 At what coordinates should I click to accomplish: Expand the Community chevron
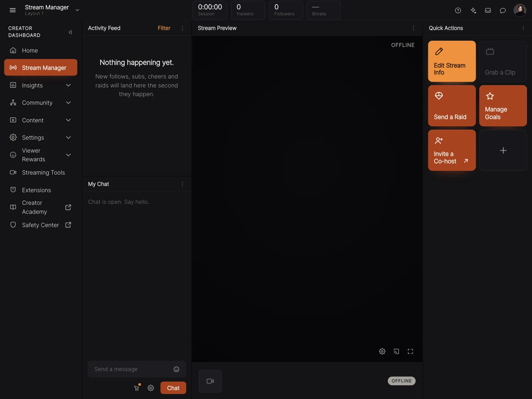coord(68,103)
